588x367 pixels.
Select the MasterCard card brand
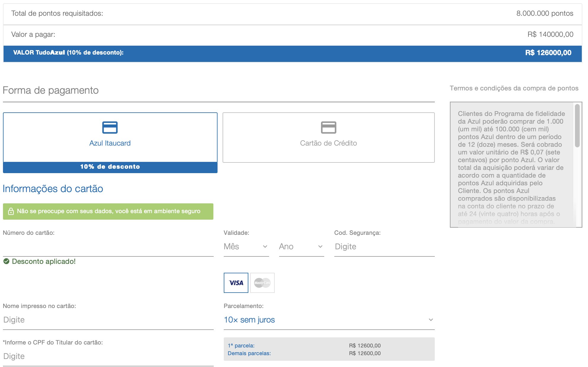262,283
